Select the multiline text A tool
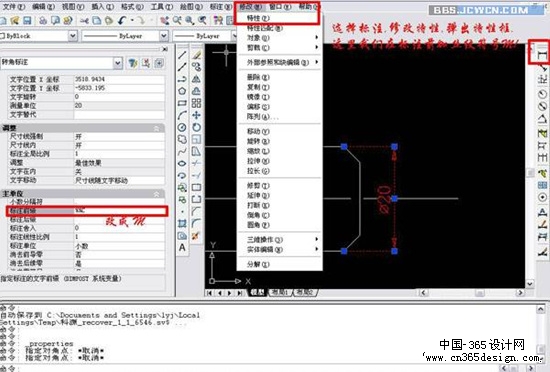 point(182,248)
